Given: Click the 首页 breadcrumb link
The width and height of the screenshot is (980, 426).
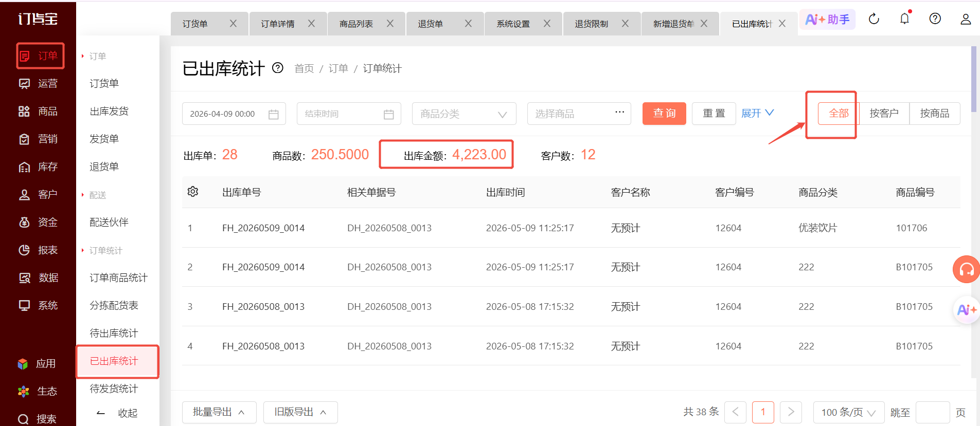Looking at the screenshot, I should point(304,68).
